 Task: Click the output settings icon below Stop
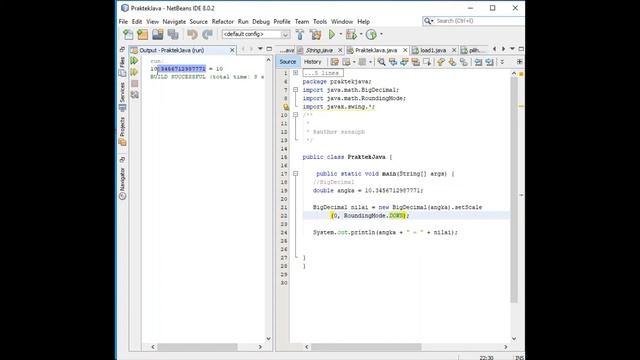tap(134, 95)
